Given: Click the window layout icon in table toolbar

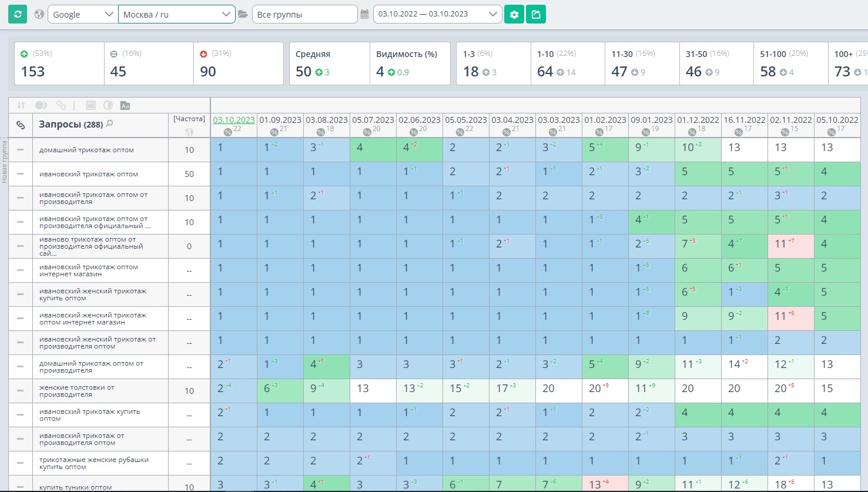Looking at the screenshot, I should (91, 105).
